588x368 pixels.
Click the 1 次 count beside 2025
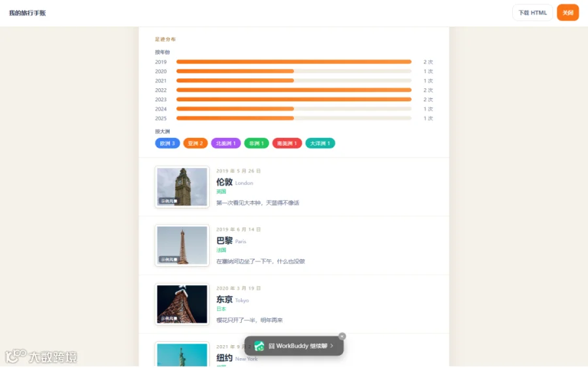(428, 118)
